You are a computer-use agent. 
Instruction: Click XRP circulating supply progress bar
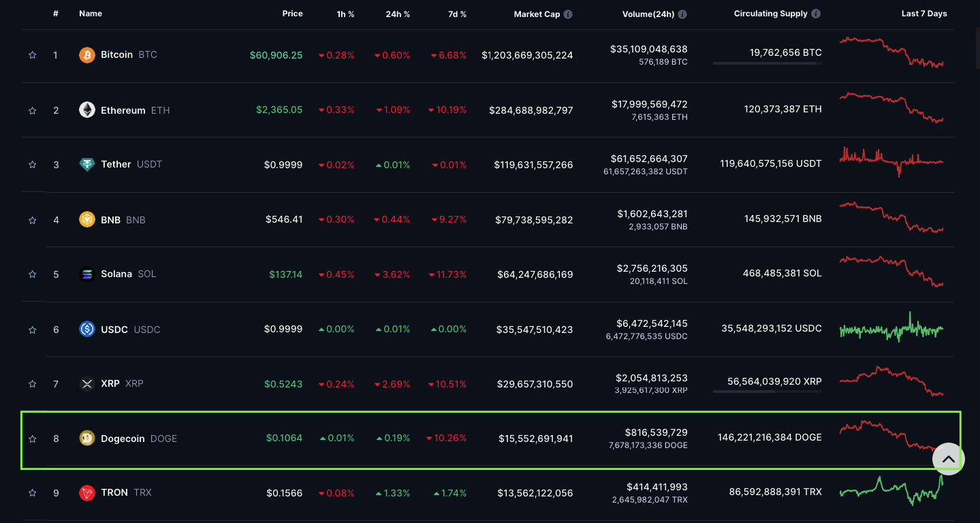point(768,392)
